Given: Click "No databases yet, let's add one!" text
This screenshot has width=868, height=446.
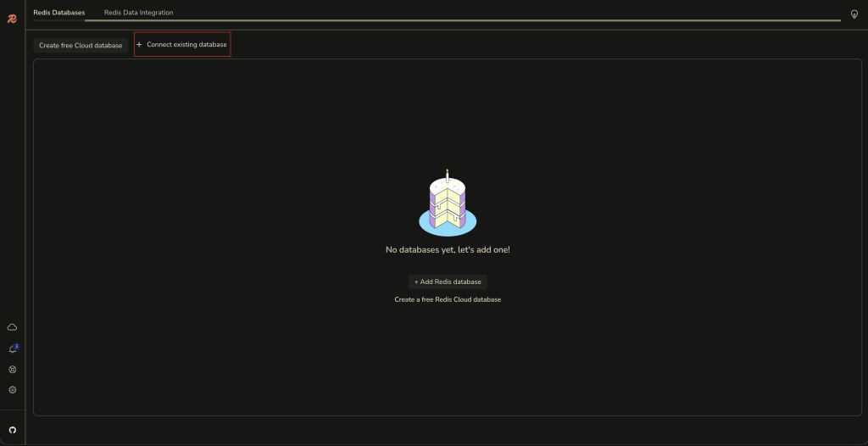Looking at the screenshot, I should pyautogui.click(x=448, y=250).
